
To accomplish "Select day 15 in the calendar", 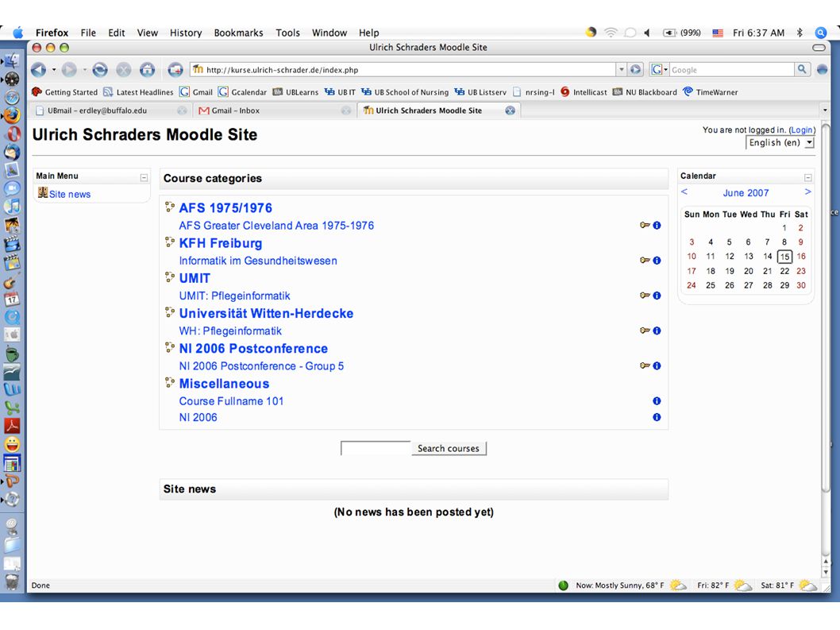I will coord(784,257).
